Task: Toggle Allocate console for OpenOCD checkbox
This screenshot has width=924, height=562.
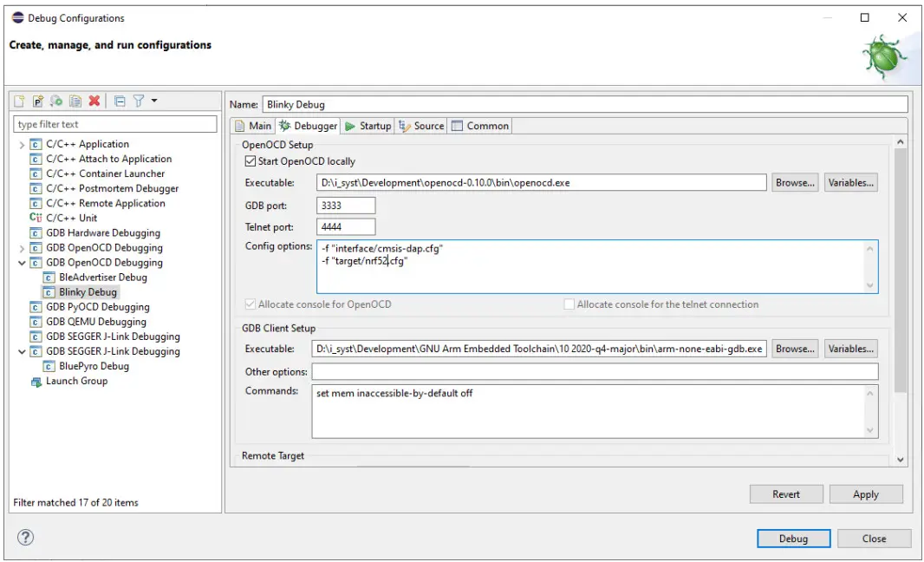Action: (x=251, y=304)
